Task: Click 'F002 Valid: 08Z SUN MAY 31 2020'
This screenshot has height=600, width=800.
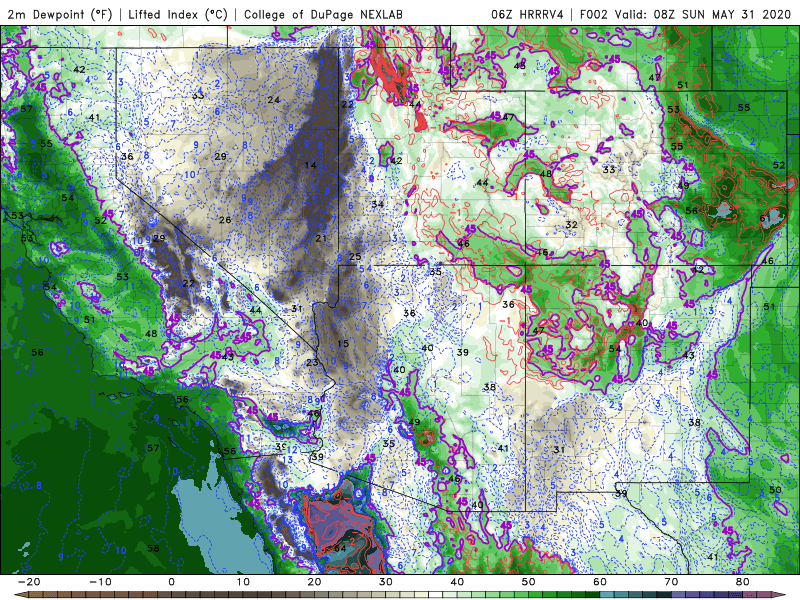Action: pyautogui.click(x=685, y=14)
